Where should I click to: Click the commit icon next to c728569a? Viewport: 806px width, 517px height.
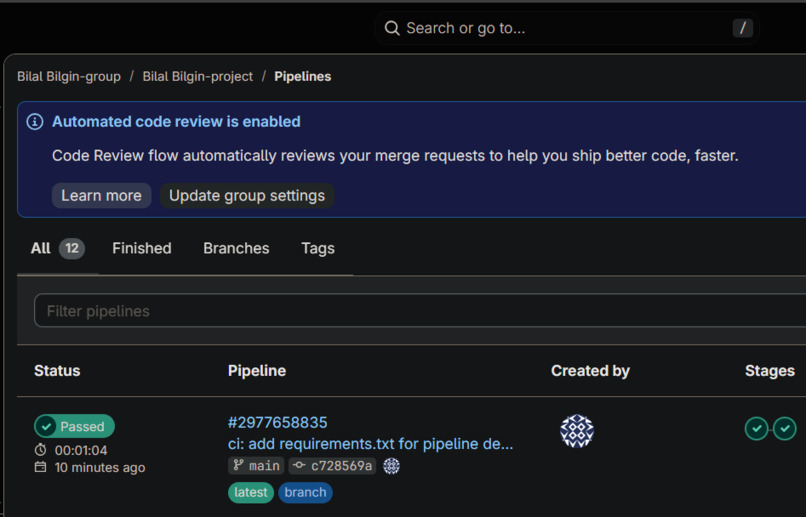pos(299,466)
